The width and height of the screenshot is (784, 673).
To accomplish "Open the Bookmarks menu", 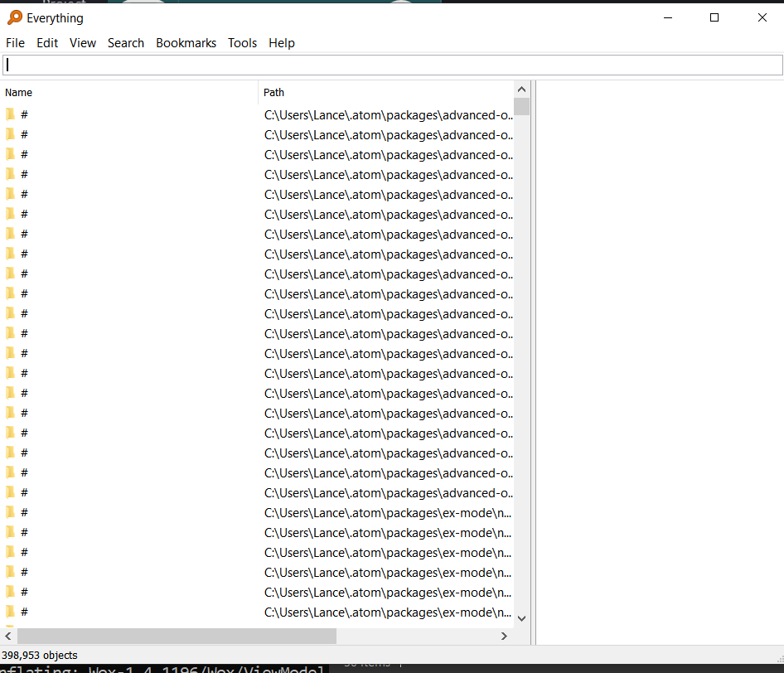I will (x=186, y=42).
